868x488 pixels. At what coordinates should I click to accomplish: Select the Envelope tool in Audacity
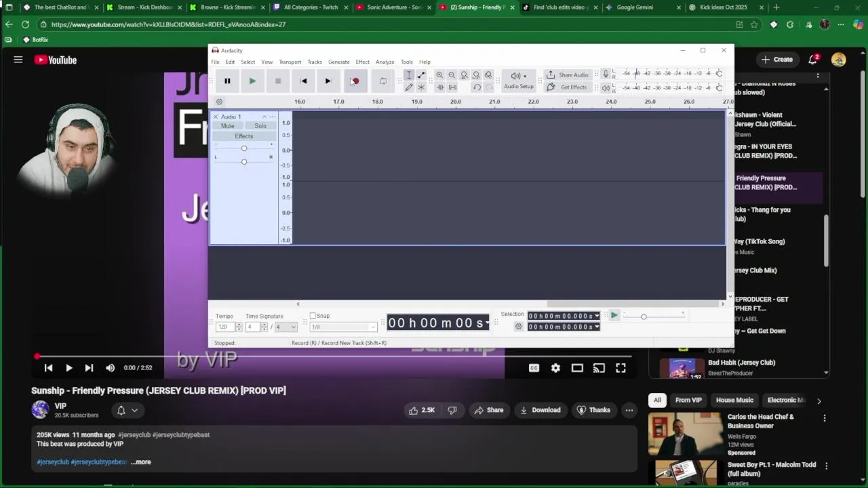click(421, 75)
